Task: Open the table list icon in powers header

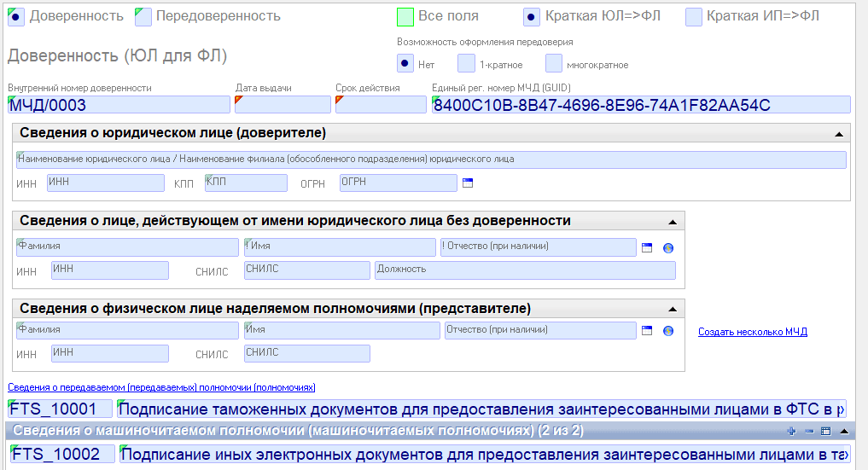Action: pos(825,431)
